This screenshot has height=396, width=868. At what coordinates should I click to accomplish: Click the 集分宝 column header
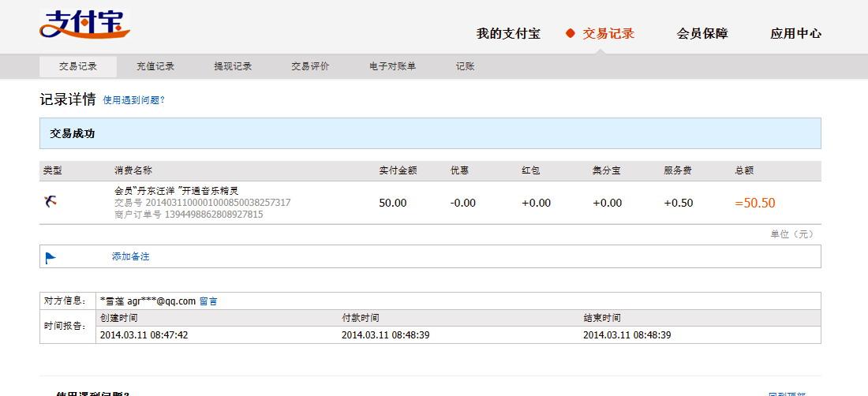point(606,171)
